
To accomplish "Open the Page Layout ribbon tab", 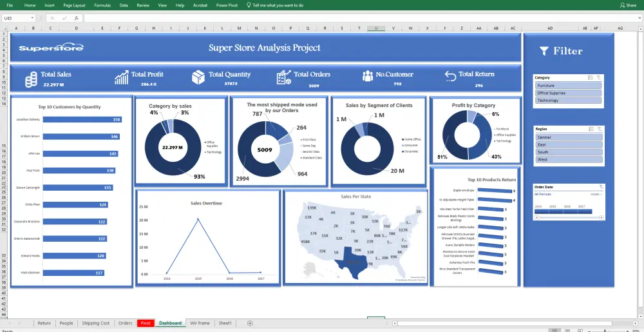I will (x=74, y=5).
